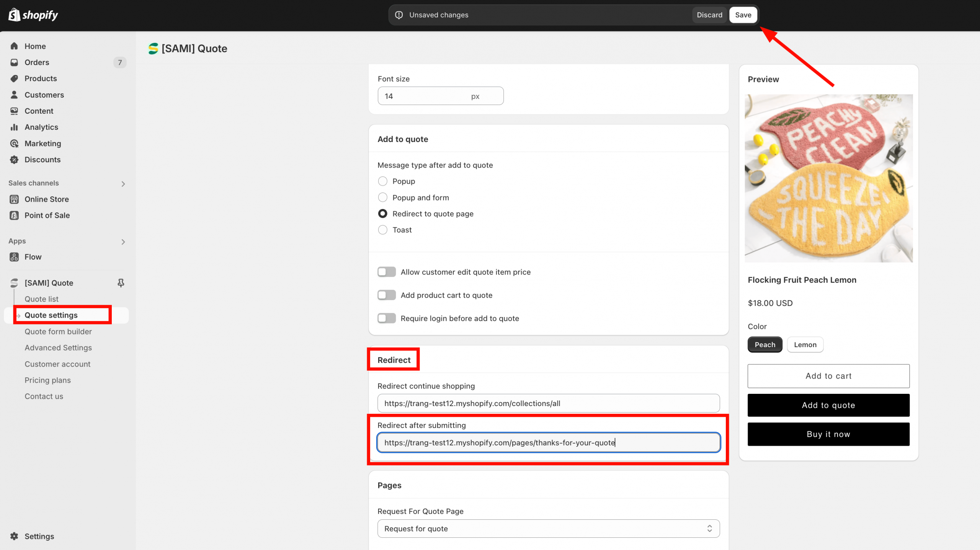Screen dimensions: 980x550
Task: Toggle Add product cart to quote
Action: (387, 295)
